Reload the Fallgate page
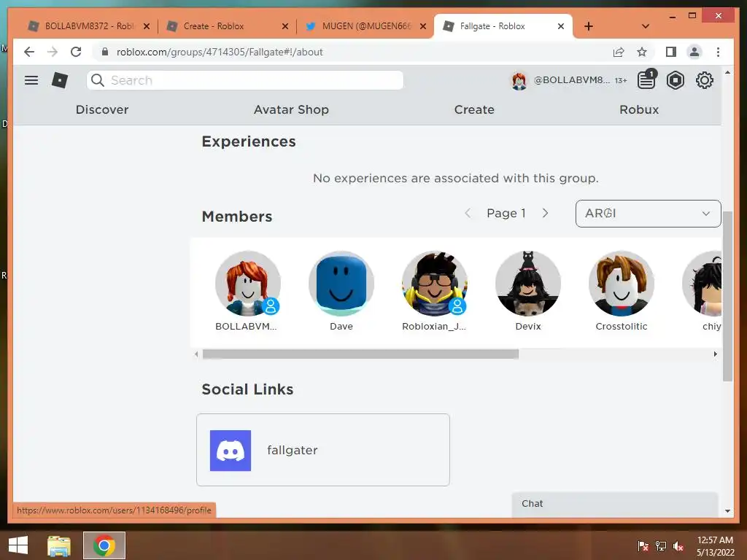This screenshot has width=747, height=560. 76,52
